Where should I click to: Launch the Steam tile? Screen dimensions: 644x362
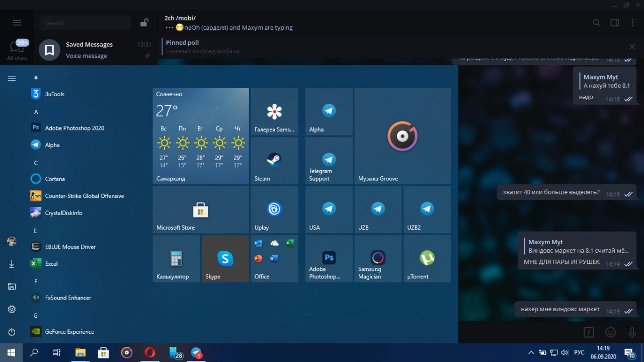pos(274,161)
